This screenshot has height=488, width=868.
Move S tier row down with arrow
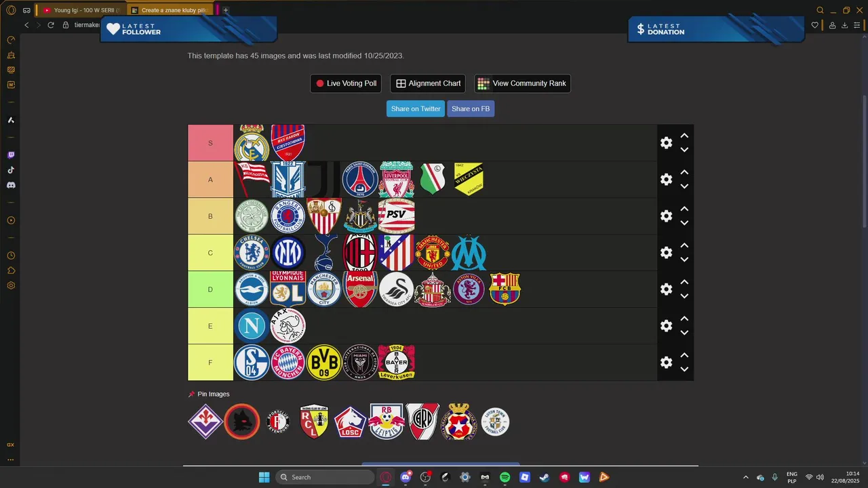[x=684, y=150]
